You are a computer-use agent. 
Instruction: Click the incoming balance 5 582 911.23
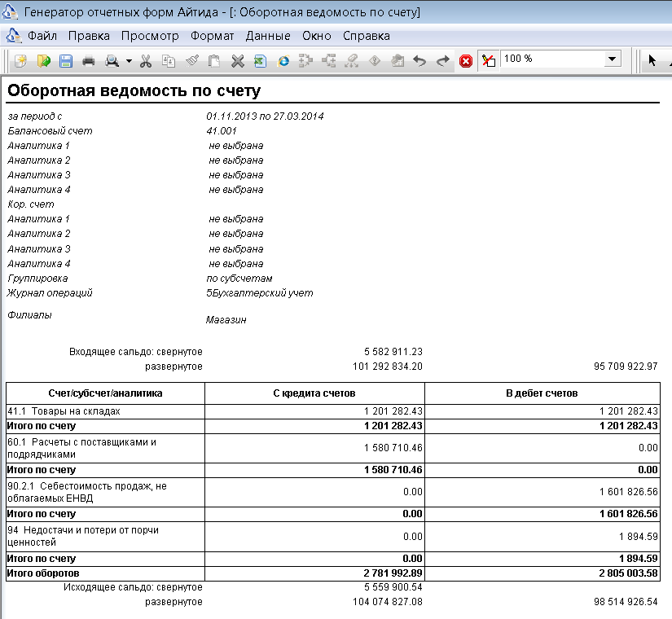(393, 352)
